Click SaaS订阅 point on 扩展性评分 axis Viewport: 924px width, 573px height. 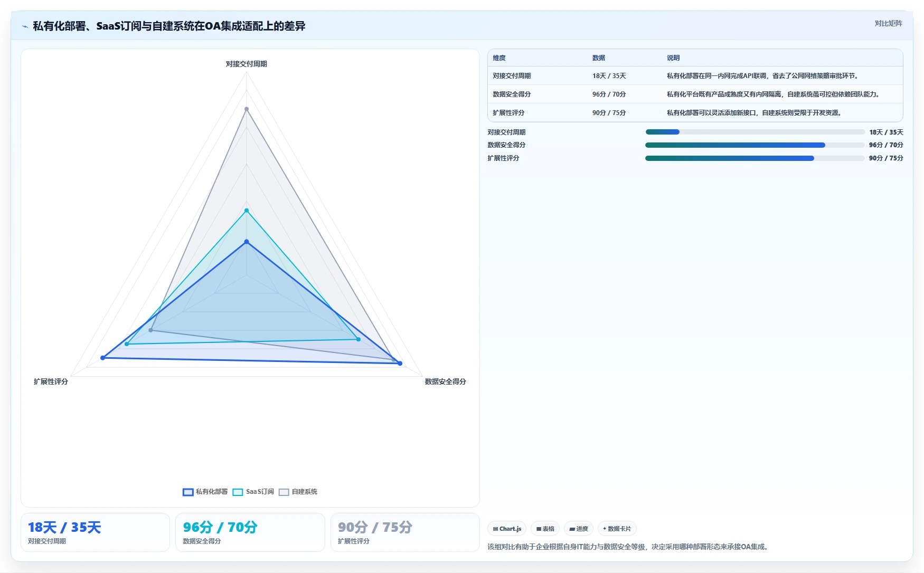(127, 344)
